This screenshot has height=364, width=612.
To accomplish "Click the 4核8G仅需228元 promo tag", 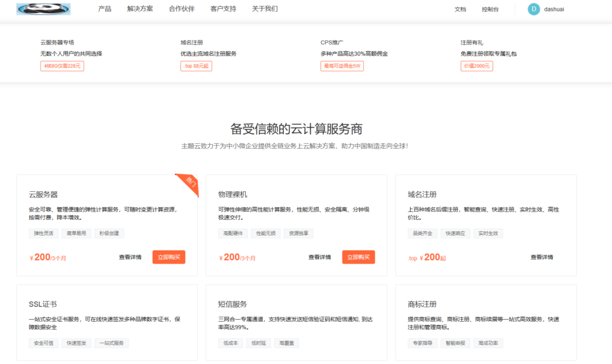I will point(62,66).
